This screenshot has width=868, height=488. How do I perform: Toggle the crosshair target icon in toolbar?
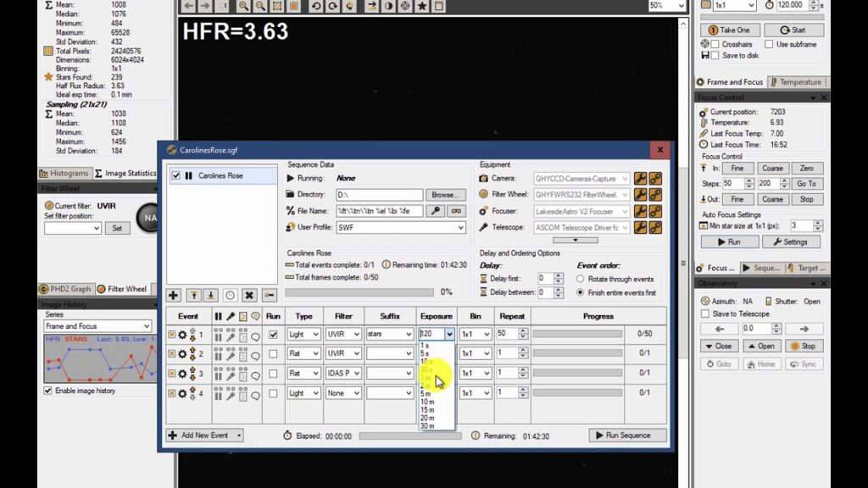[x=405, y=6]
